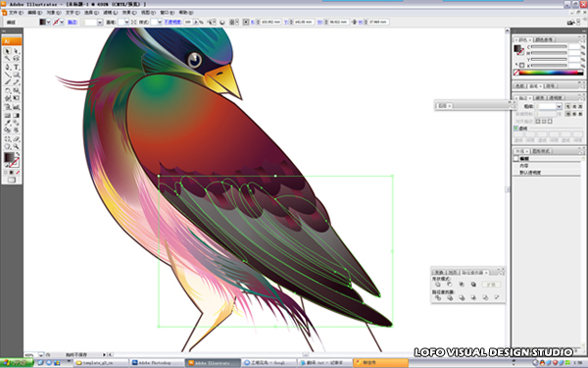Pick the Magic Wand tool

click(8, 59)
